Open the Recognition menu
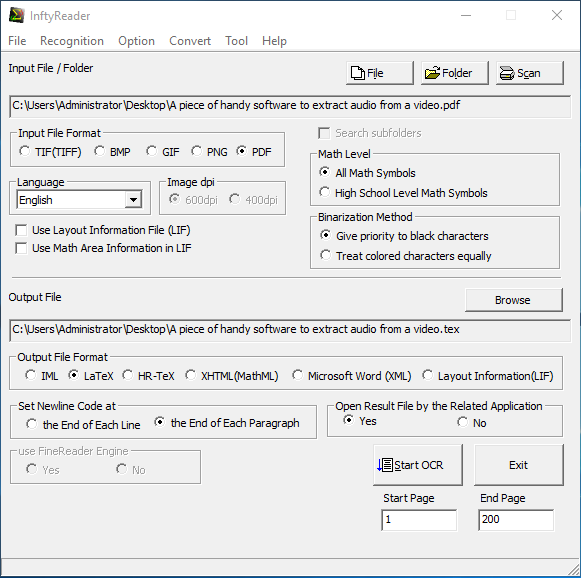 (x=72, y=41)
